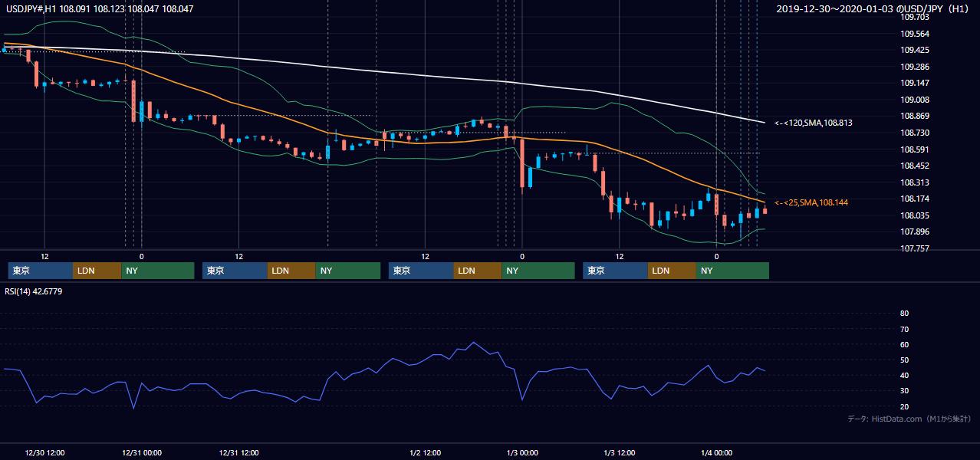Click price axis label 109.564
Viewport: 980px width, 460px height.
point(915,34)
